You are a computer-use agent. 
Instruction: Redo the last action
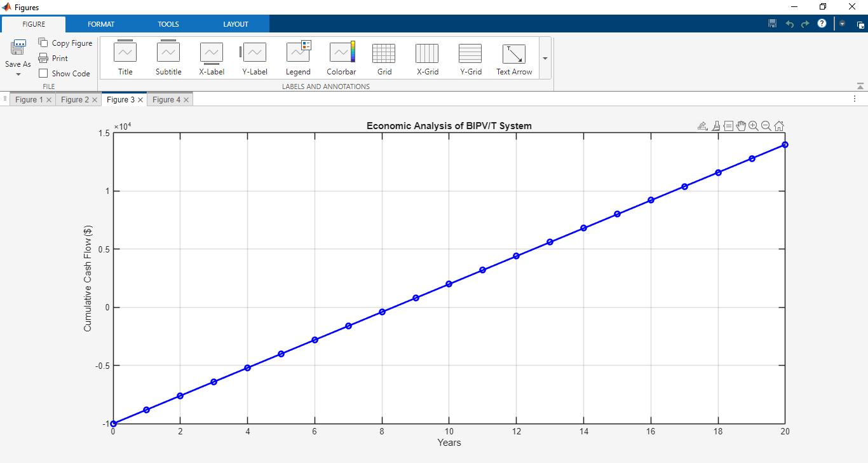click(x=805, y=24)
